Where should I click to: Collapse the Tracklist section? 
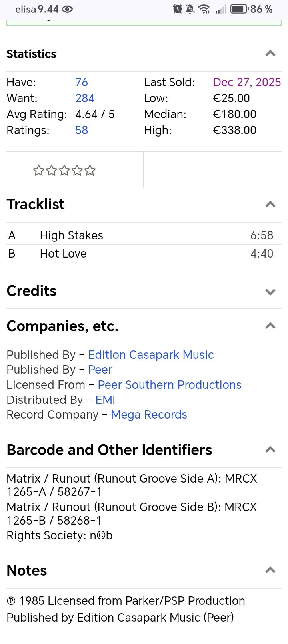click(x=270, y=205)
